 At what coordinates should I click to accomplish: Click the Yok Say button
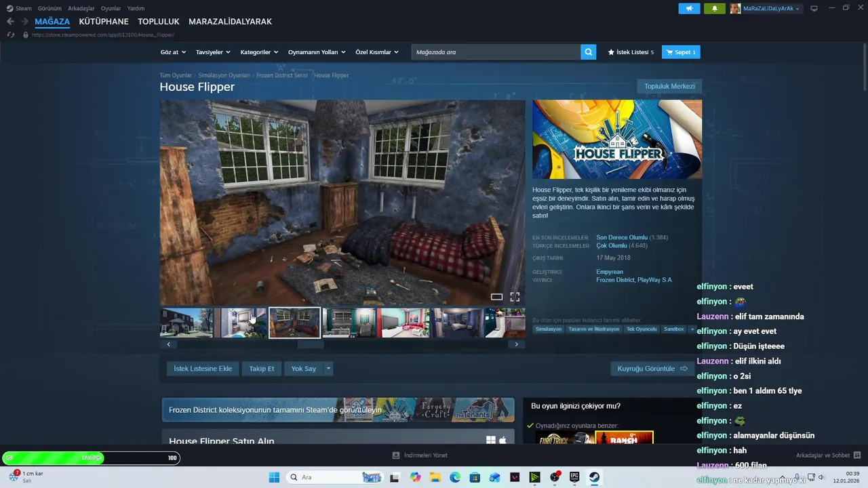coord(304,369)
